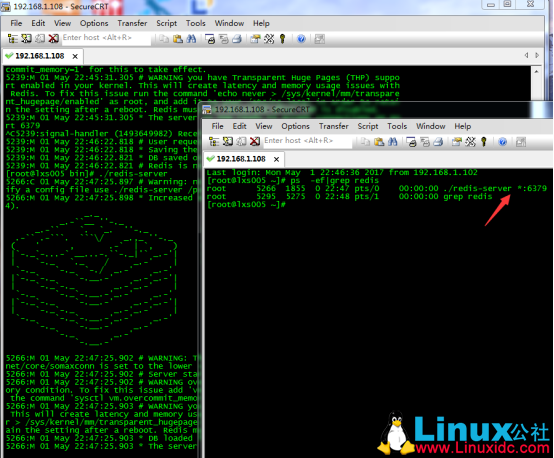The image size is (554, 458).
Task: Click the rightmost toolbar icon in back window
Action: pyautogui.click(x=319, y=39)
